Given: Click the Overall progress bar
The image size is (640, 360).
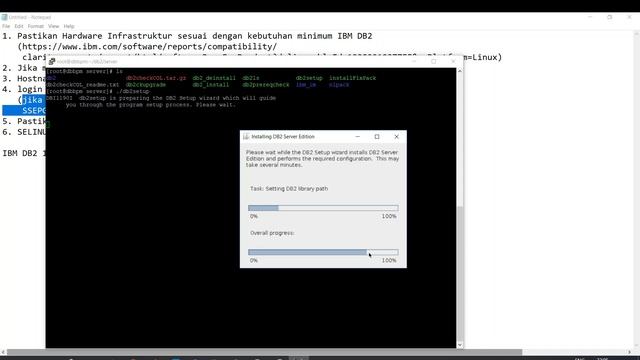Looking at the screenshot, I should [323, 252].
